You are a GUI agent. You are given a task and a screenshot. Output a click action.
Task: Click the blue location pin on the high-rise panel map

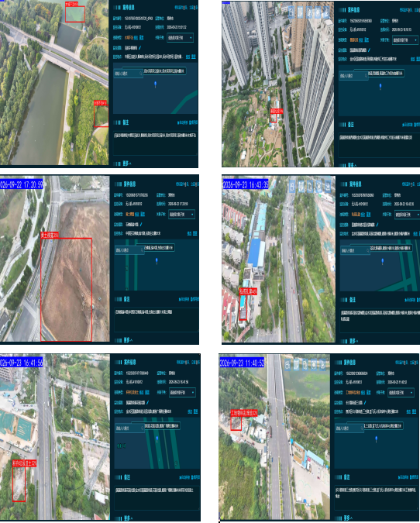point(380,87)
